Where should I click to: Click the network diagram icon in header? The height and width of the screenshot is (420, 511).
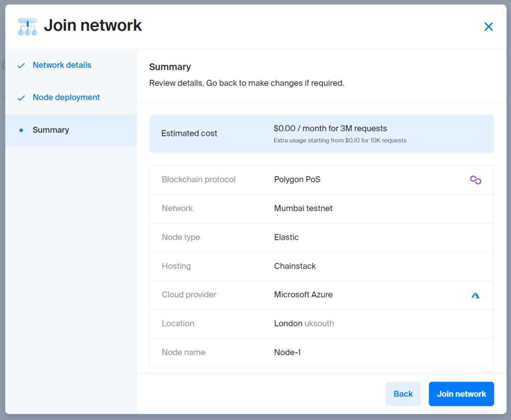click(27, 26)
